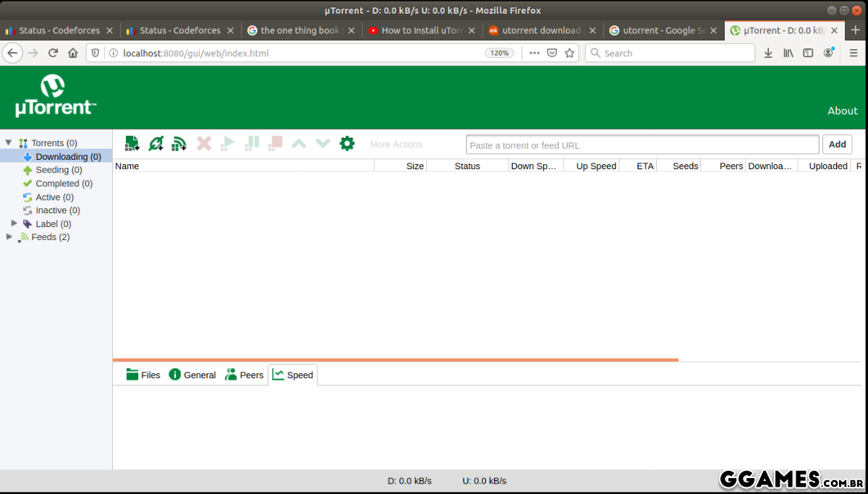Open the About link in header
Viewport: 868px width, 494px height.
(842, 111)
